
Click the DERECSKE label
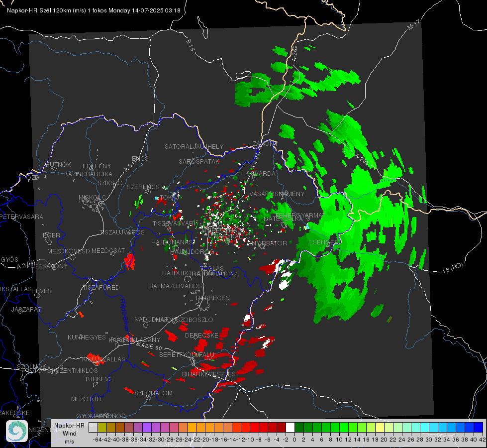201,336
